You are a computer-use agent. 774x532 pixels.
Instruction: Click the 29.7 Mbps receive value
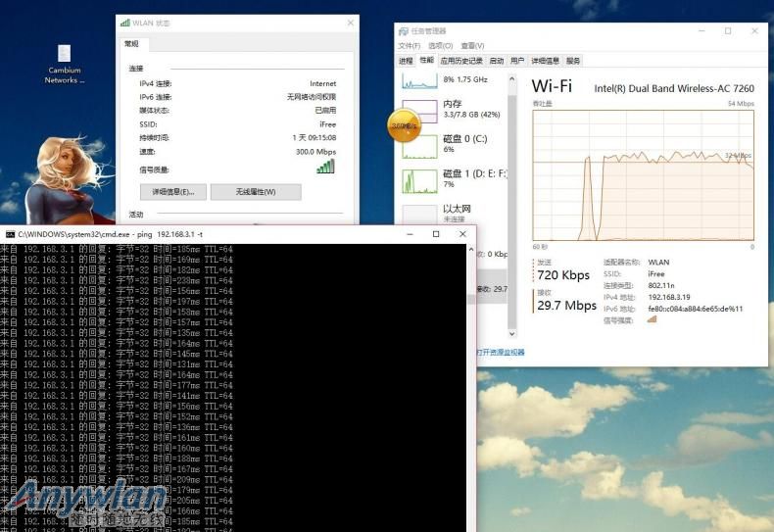pos(566,305)
